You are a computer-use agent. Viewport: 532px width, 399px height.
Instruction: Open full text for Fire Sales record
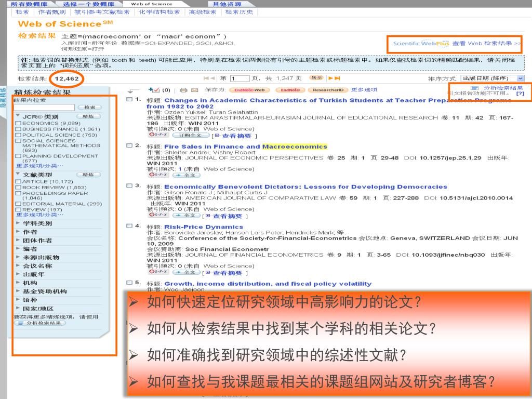pos(187,175)
